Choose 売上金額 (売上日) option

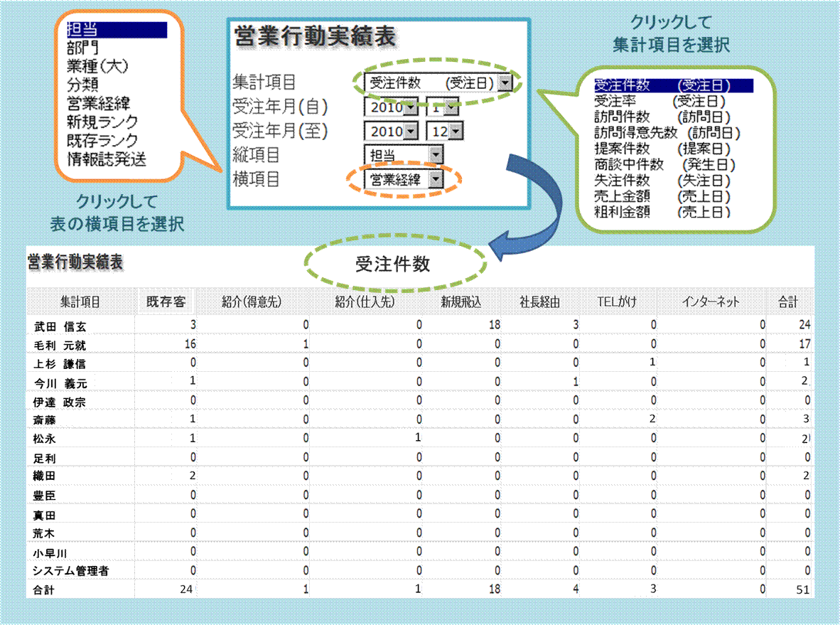tap(662, 196)
